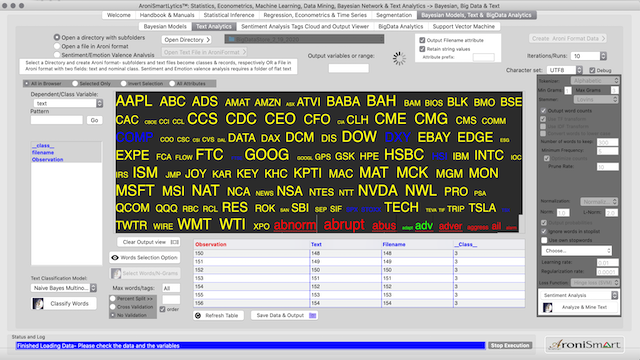Toggle Ignore words in stoplist checkbox
This screenshot has height=360, width=640.
coord(544,231)
